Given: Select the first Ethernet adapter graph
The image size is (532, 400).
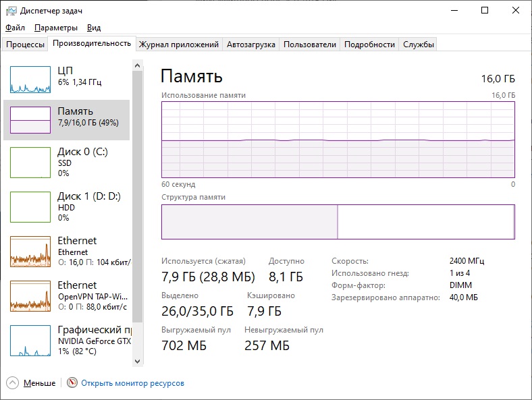Looking at the screenshot, I should pos(30,251).
